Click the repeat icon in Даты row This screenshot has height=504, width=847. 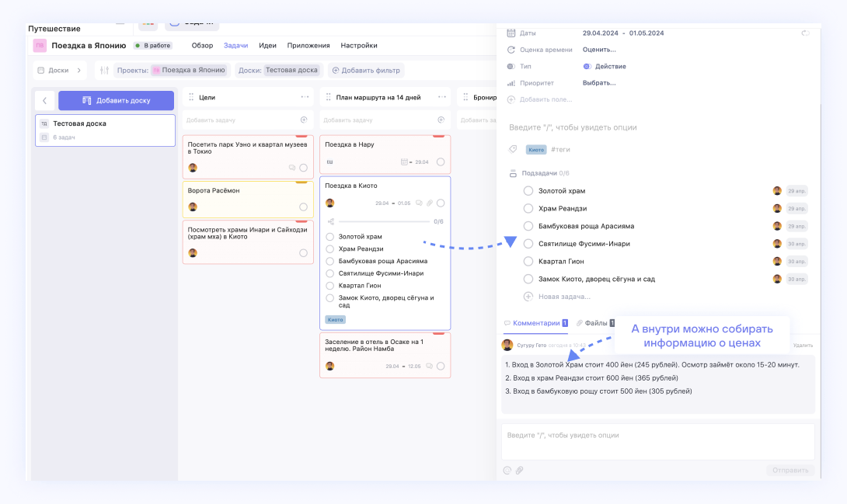(805, 33)
